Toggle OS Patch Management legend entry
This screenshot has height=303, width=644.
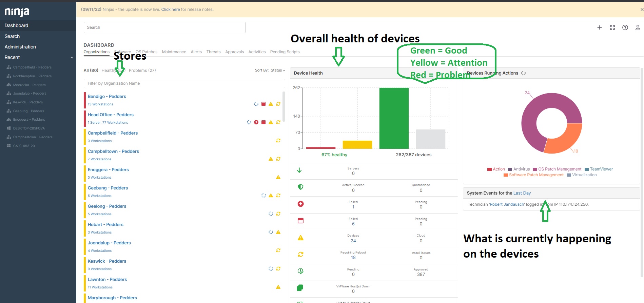[557, 169]
